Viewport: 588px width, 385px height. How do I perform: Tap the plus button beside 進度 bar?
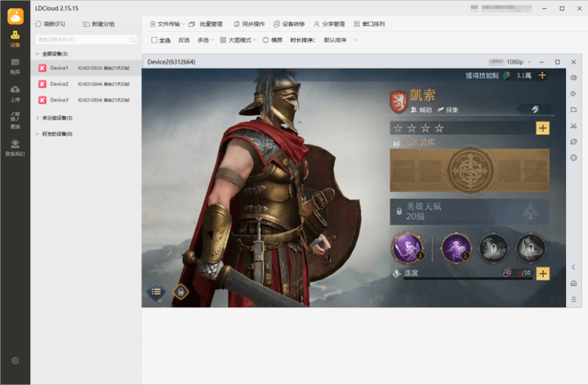click(542, 273)
